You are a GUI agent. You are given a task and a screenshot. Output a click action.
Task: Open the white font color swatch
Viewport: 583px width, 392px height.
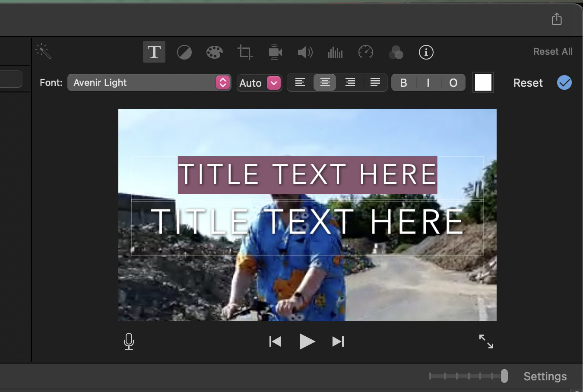[x=483, y=82]
